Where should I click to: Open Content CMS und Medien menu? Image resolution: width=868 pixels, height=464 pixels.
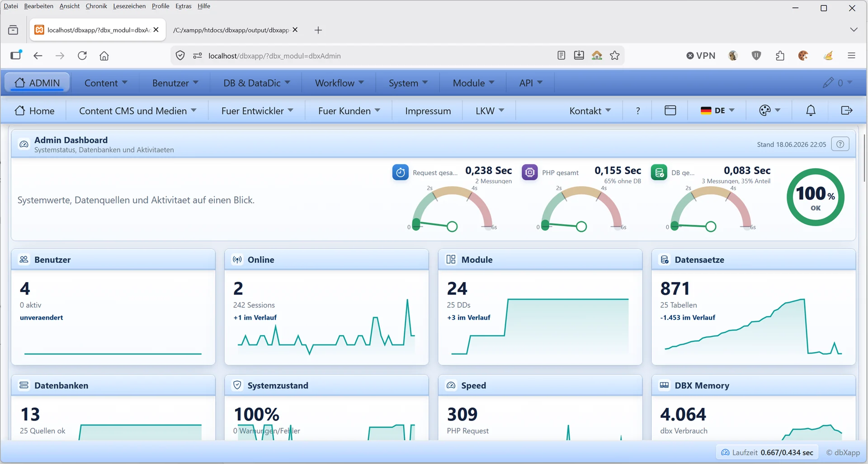click(137, 111)
